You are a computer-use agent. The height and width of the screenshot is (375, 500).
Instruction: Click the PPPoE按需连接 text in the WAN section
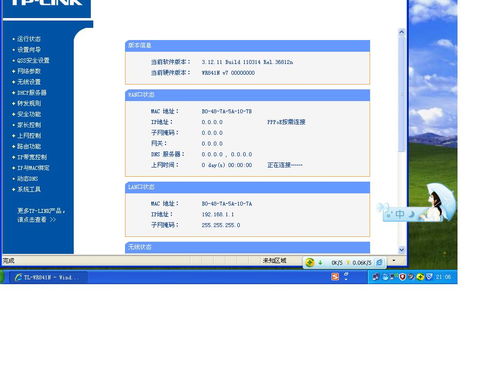pos(286,122)
